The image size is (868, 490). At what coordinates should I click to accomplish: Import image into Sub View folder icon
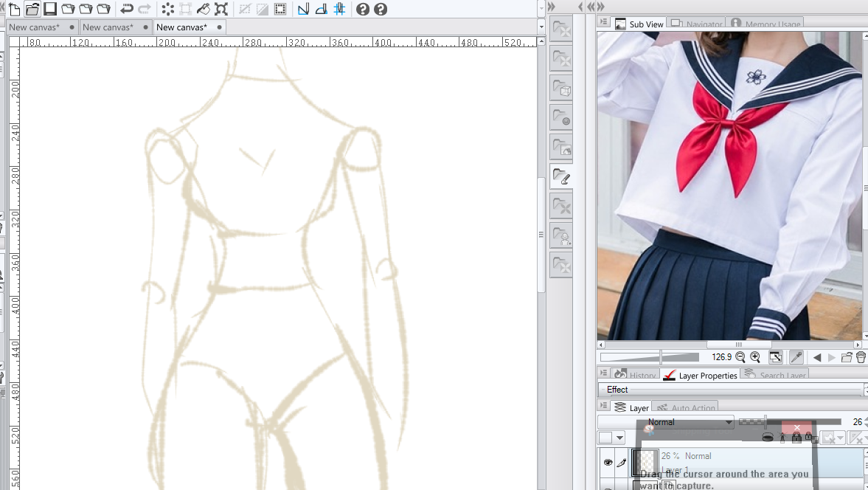847,357
